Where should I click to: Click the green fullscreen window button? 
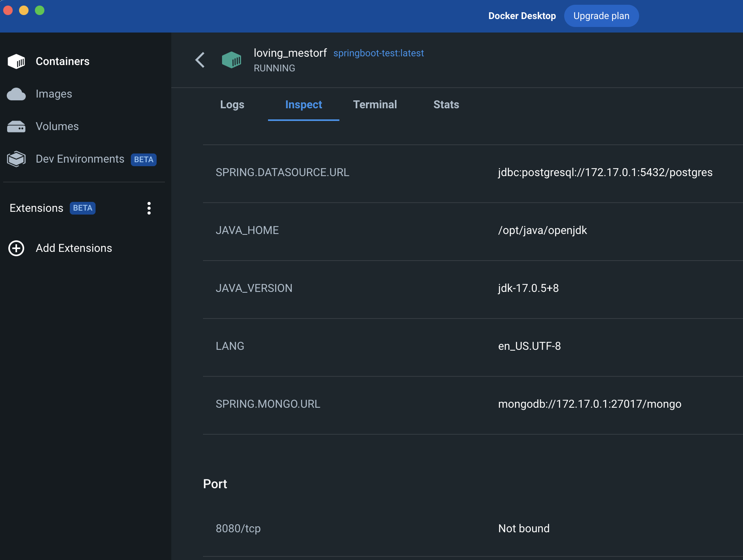[x=40, y=10]
